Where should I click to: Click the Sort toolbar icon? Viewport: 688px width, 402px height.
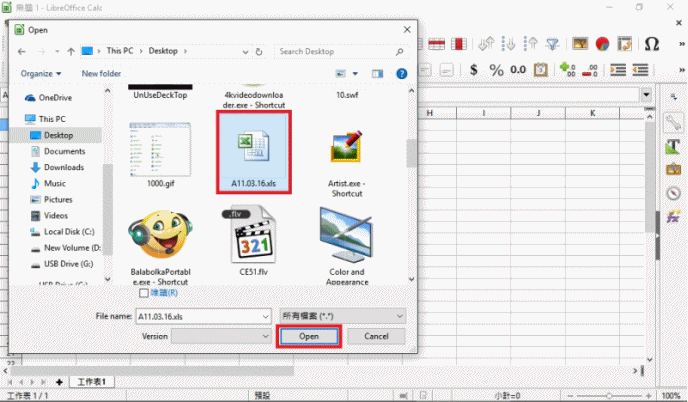click(x=486, y=44)
